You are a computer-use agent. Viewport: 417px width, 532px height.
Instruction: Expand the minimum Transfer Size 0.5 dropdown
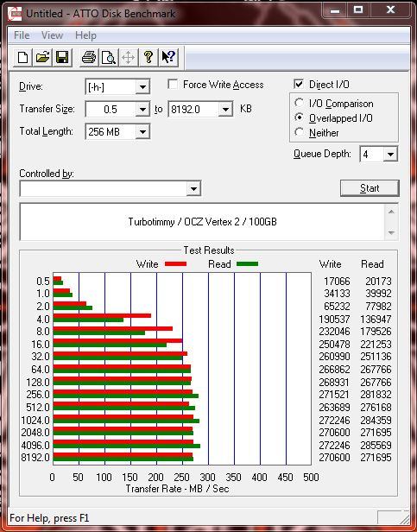pyautogui.click(x=142, y=109)
